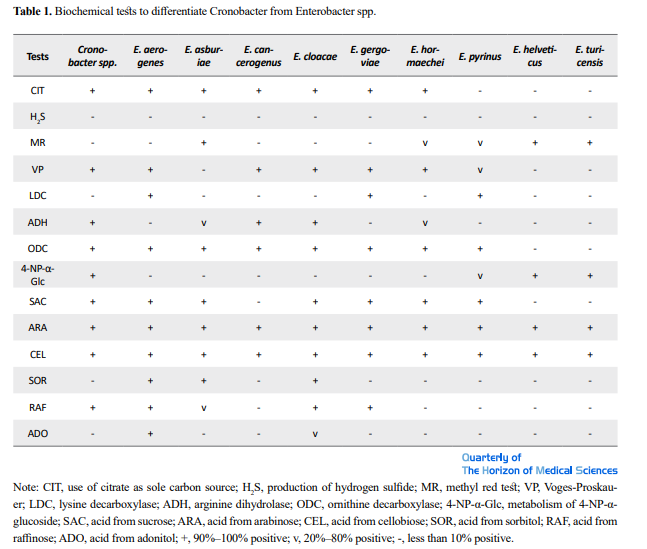Viewport: 647px width, 549px height.
Task: Select the CIT '+' value for Cronobacter spp.
Action: [92, 91]
